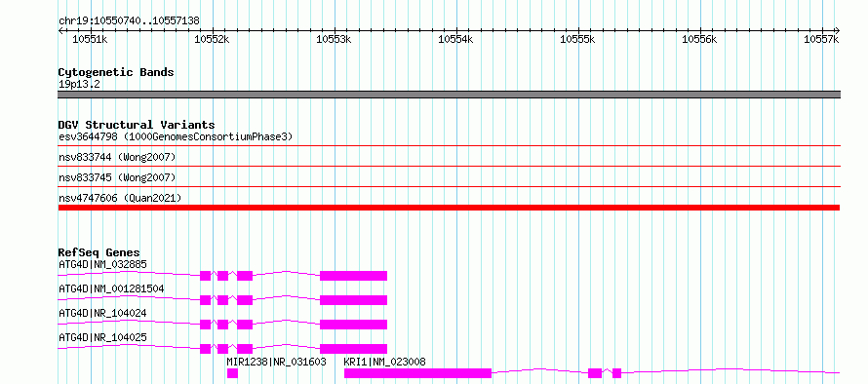The width and height of the screenshot is (868, 384).
Task: Select the widest exon block of KRI1
Action: [x=418, y=373]
